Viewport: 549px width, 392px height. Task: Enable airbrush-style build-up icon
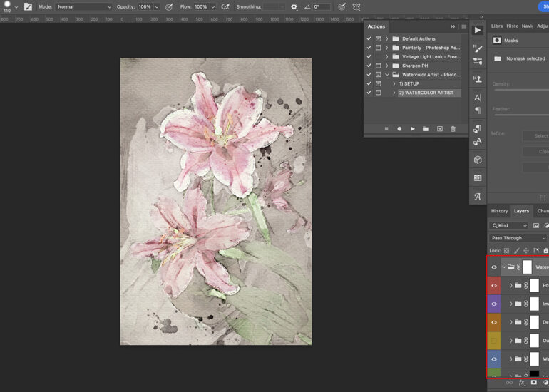pos(226,6)
